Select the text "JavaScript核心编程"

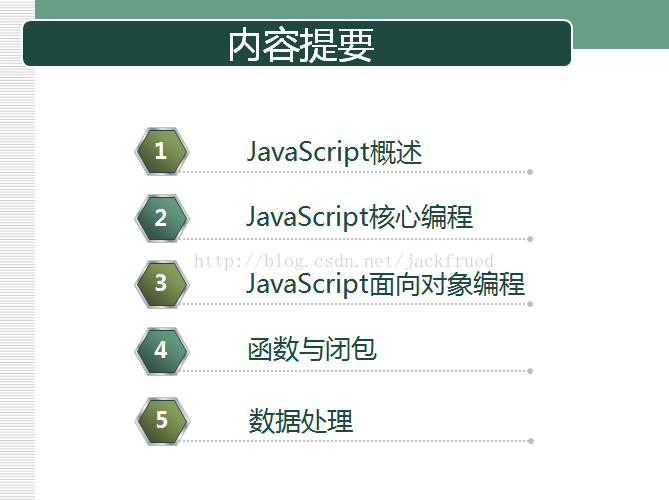[359, 217]
